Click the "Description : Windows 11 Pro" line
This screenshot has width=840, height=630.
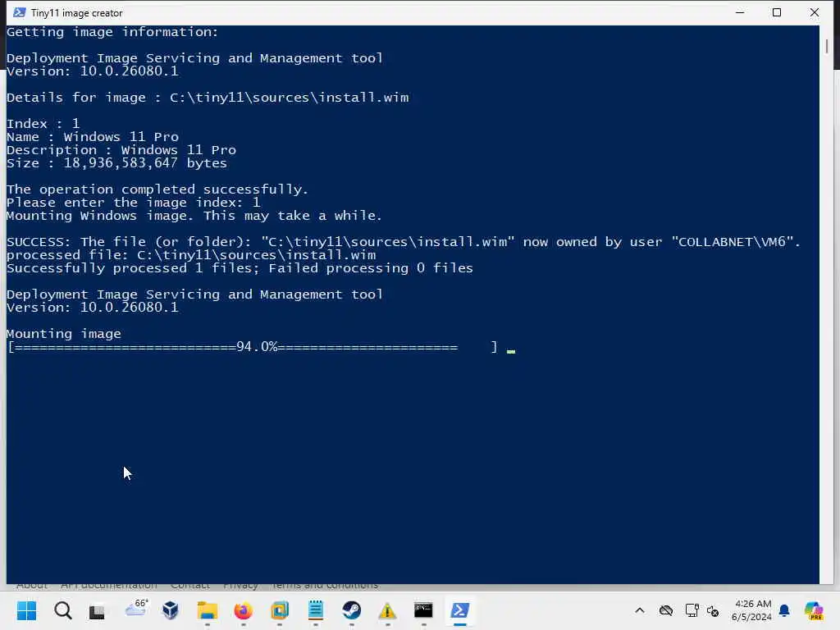tap(121, 150)
